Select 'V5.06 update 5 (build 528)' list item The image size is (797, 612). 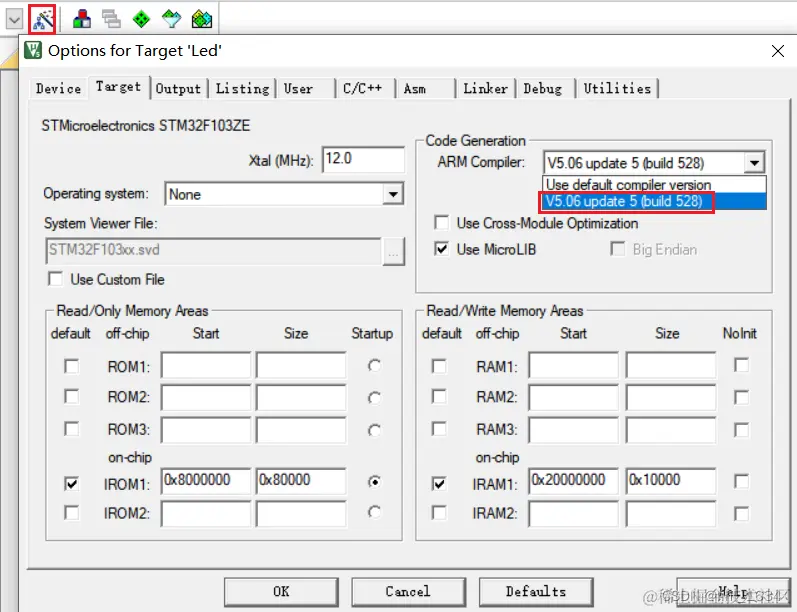coord(655,201)
